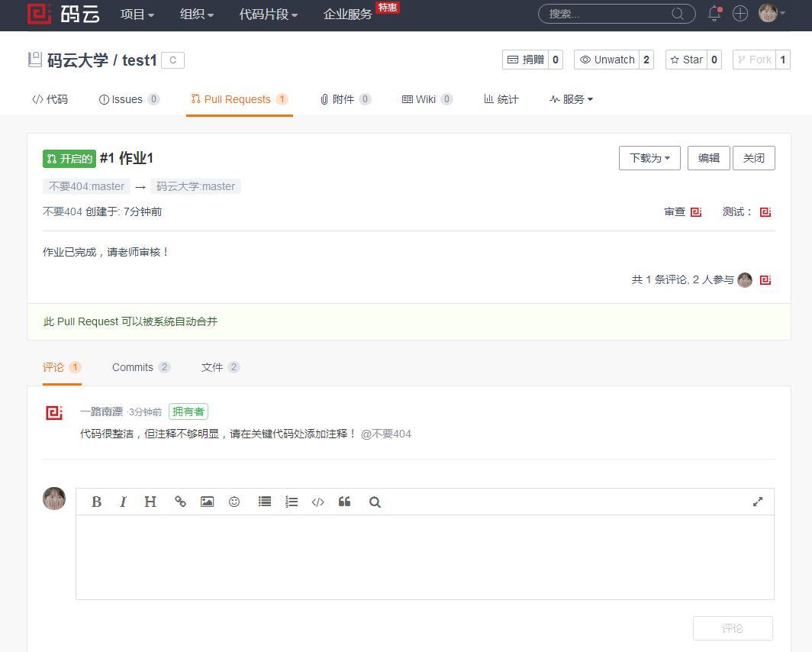
Task: Open the notifications bell
Action: (714, 14)
